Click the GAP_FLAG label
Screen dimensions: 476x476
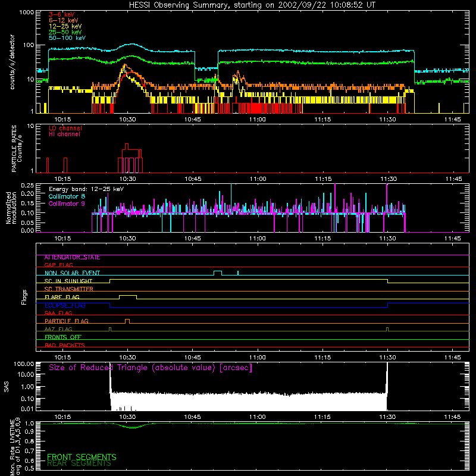58,265
